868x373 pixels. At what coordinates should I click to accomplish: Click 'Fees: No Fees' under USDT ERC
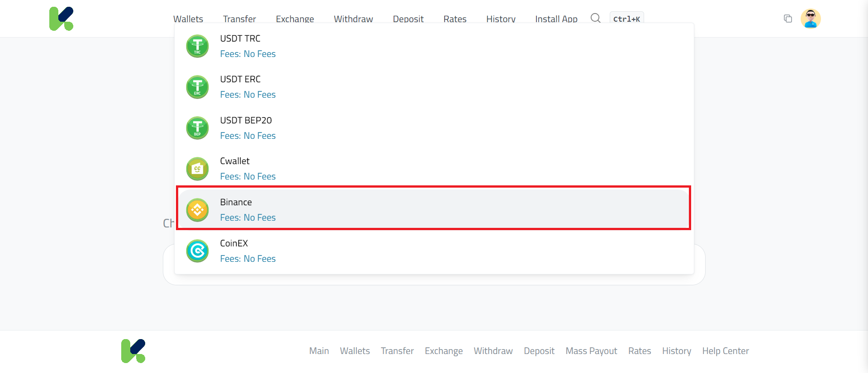[248, 94]
